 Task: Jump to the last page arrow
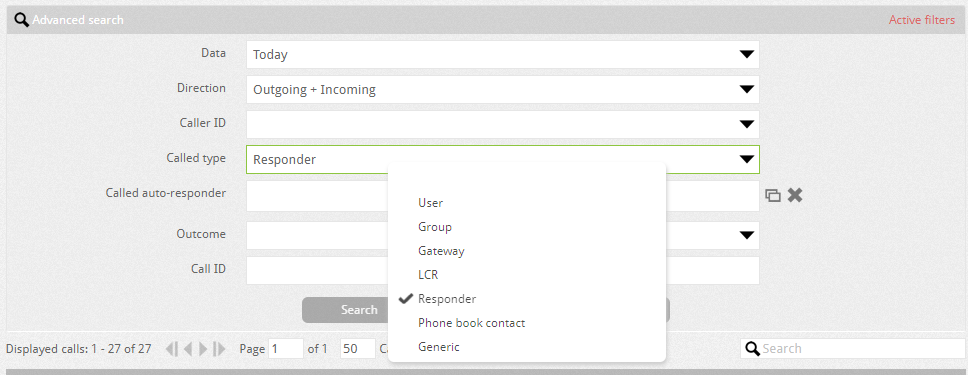(219, 349)
